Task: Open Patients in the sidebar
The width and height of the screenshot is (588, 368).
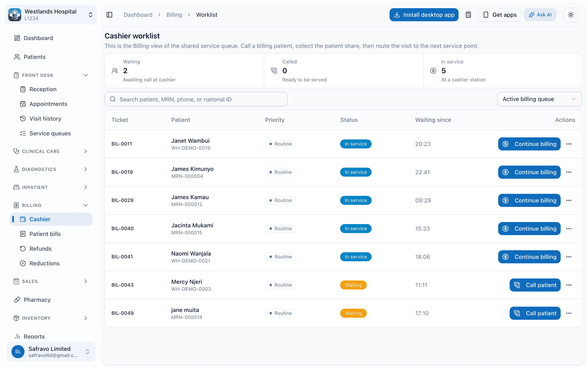Action: 51,57
